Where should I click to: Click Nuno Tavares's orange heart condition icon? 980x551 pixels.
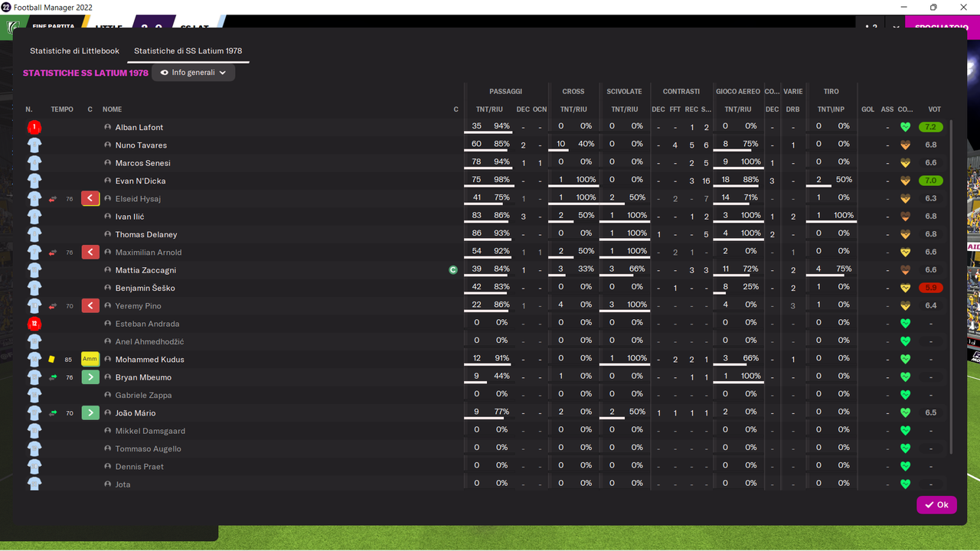(x=905, y=145)
